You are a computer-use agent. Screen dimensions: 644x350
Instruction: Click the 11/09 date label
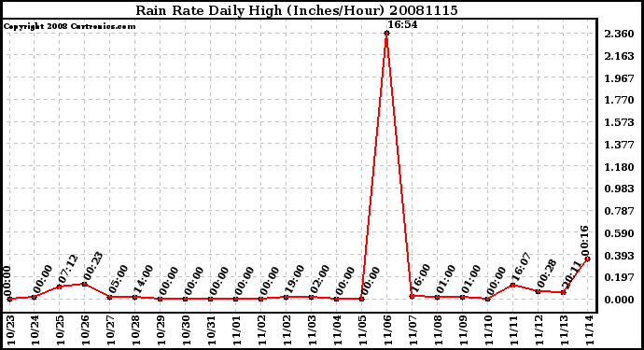464,329
